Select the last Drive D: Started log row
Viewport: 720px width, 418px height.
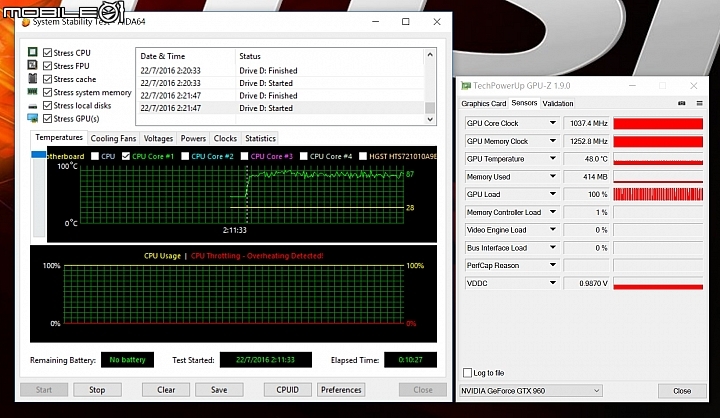pos(281,108)
